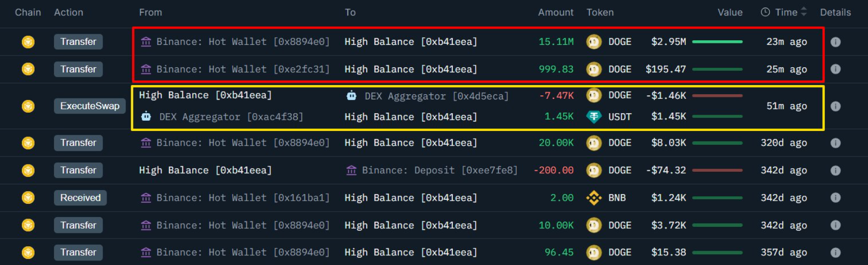Click the ExecuteSwap action button
Image resolution: width=868 pixels, height=265 pixels.
click(x=90, y=106)
